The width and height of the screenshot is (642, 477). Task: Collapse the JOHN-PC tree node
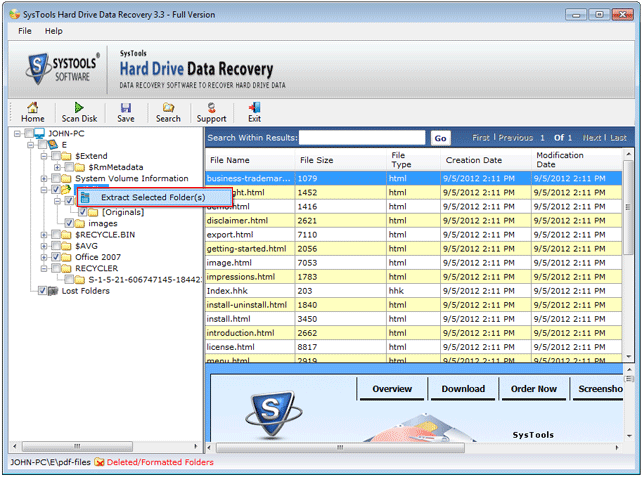tap(17, 133)
